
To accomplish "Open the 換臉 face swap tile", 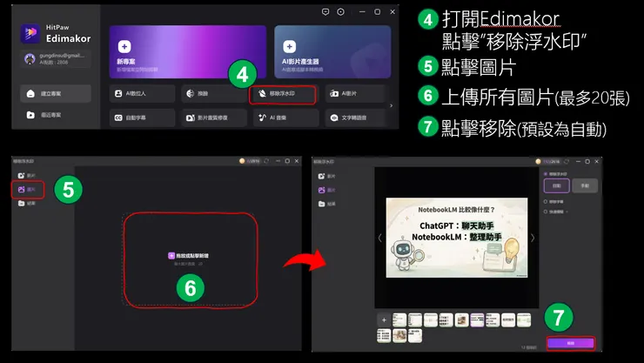I will (x=213, y=94).
